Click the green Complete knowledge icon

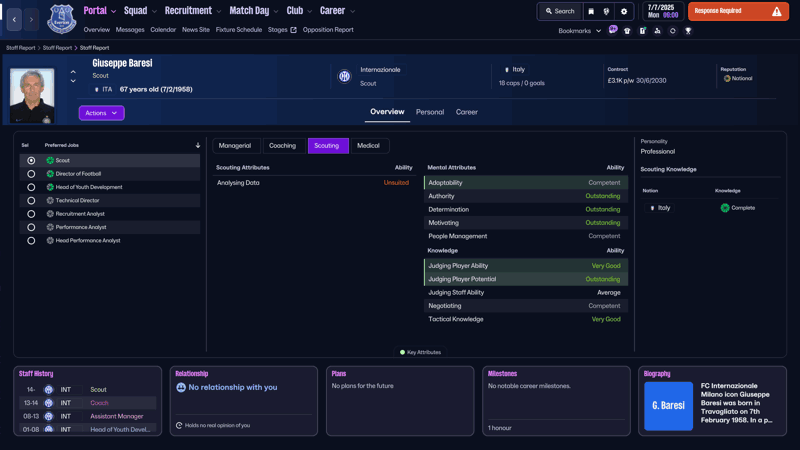pos(724,208)
